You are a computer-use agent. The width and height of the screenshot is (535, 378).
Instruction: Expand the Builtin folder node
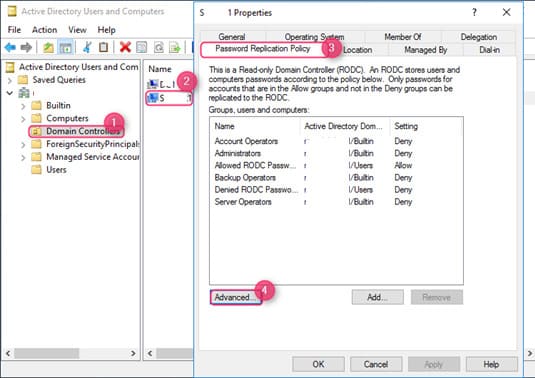[23, 106]
